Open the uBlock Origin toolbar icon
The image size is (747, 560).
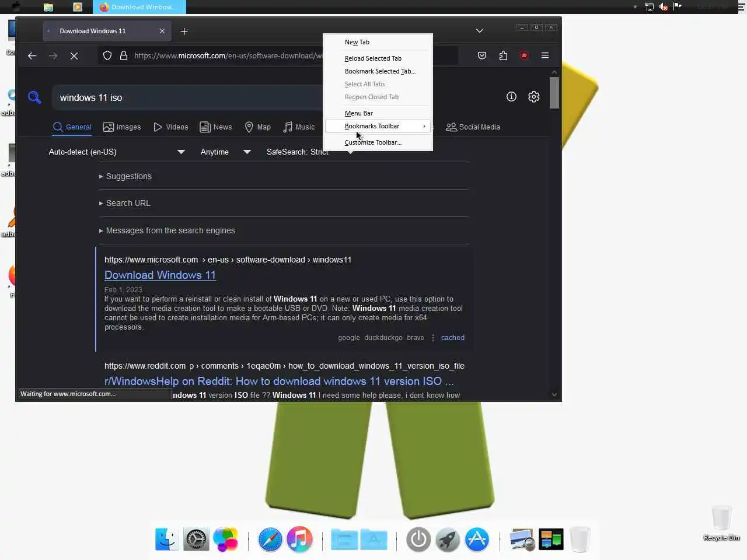pos(524,55)
